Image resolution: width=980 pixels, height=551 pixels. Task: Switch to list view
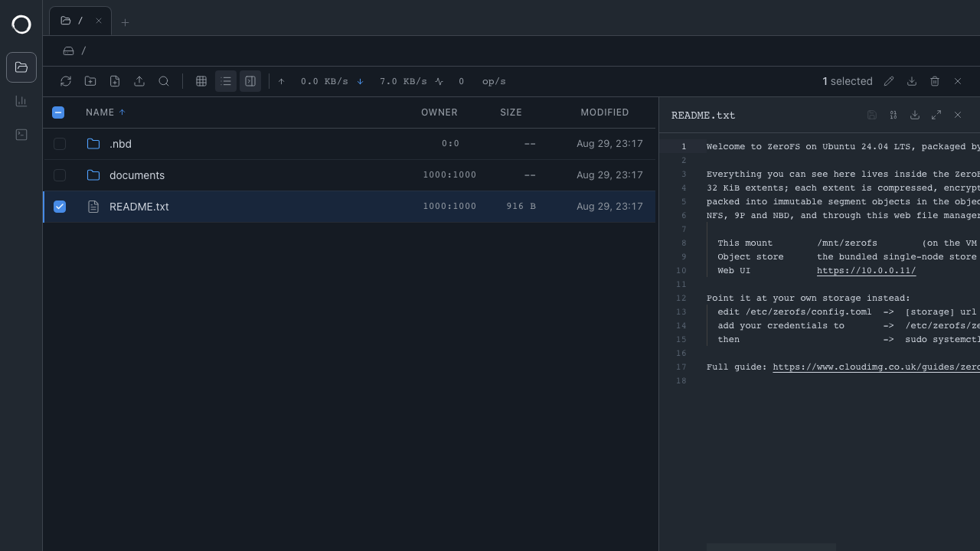[x=226, y=81]
